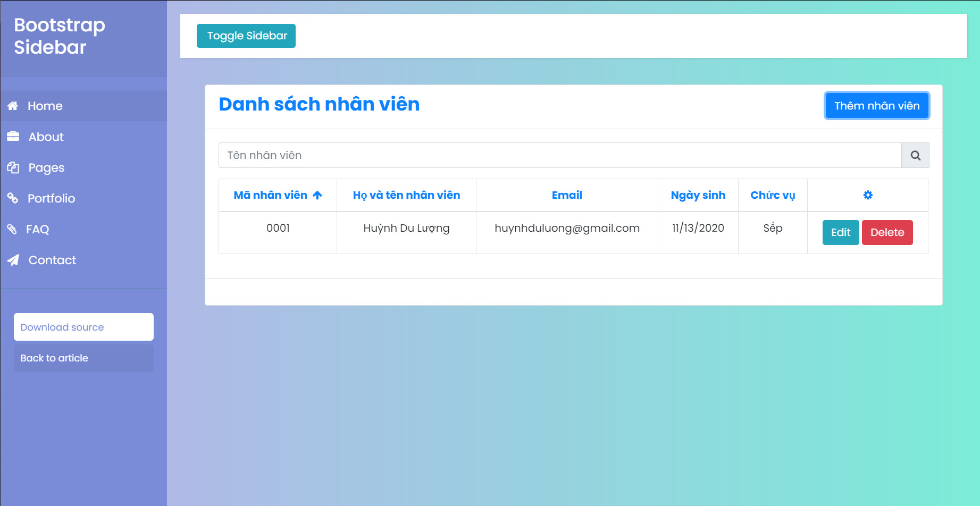980x506 pixels.
Task: Open the Portfolio menu item
Action: (83, 198)
